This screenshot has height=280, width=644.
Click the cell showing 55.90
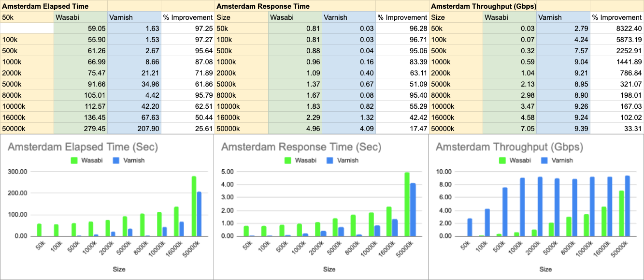point(81,39)
